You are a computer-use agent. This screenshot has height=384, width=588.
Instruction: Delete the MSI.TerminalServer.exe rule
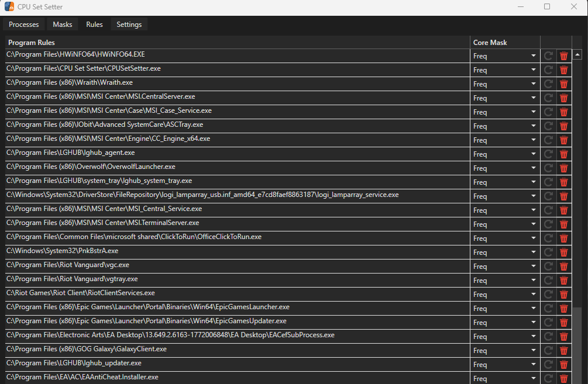[563, 224]
